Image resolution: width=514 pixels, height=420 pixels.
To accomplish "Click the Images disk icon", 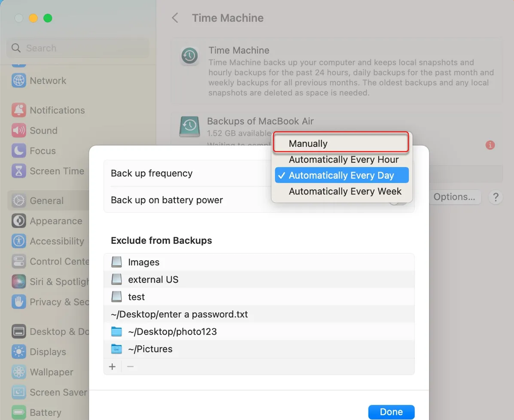I will click(x=116, y=262).
